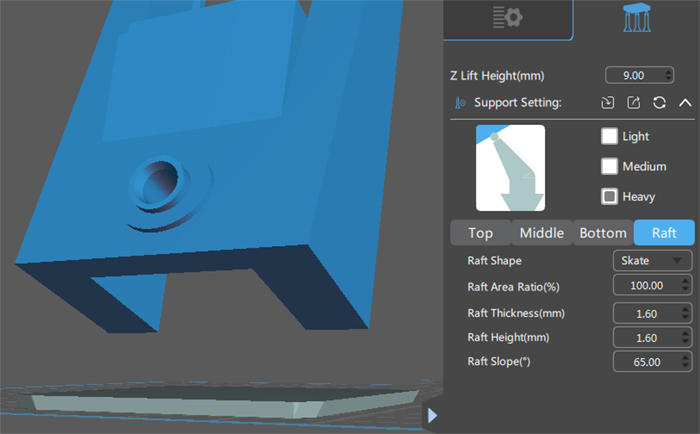Image resolution: width=700 pixels, height=434 pixels.
Task: Decrease Raft Thickness with down arrow
Action: coord(686,318)
